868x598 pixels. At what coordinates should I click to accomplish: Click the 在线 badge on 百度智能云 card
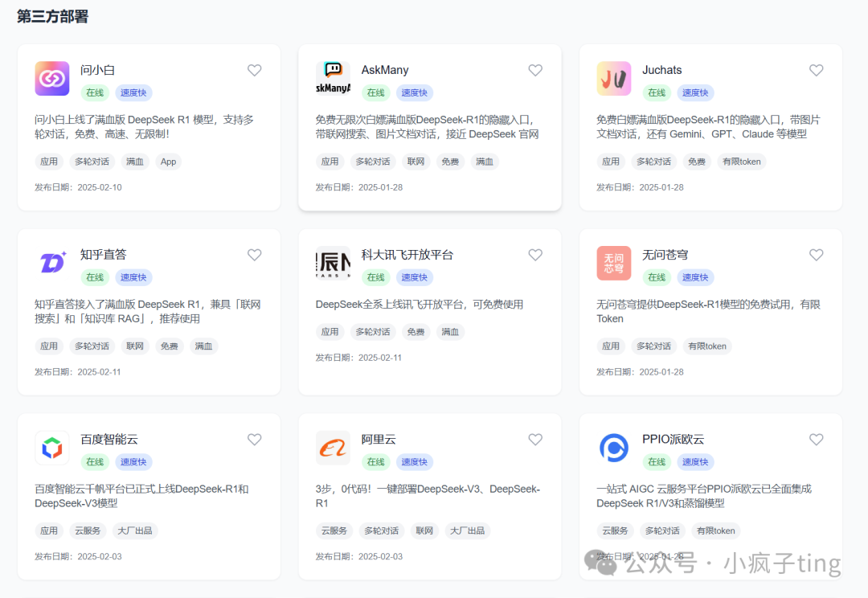pyautogui.click(x=95, y=462)
